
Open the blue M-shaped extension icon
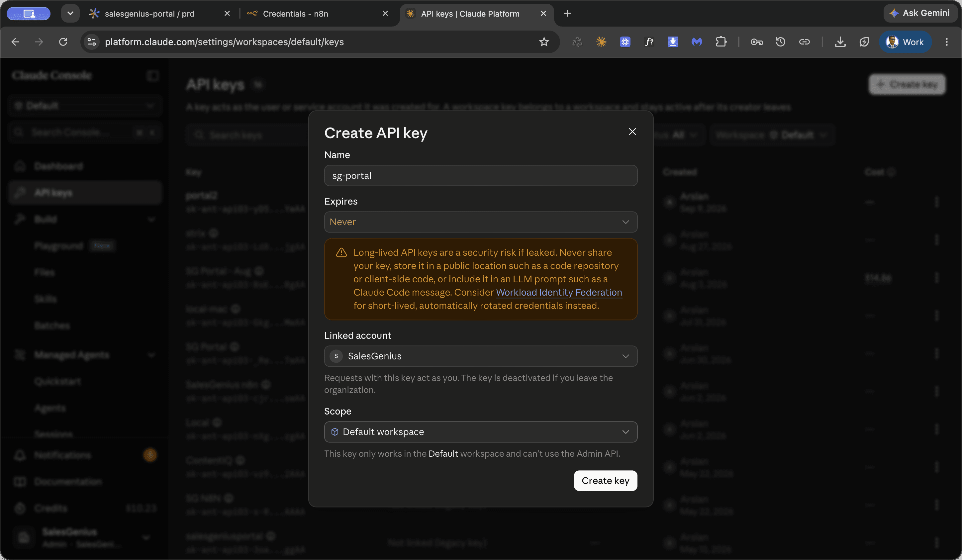[x=697, y=42]
